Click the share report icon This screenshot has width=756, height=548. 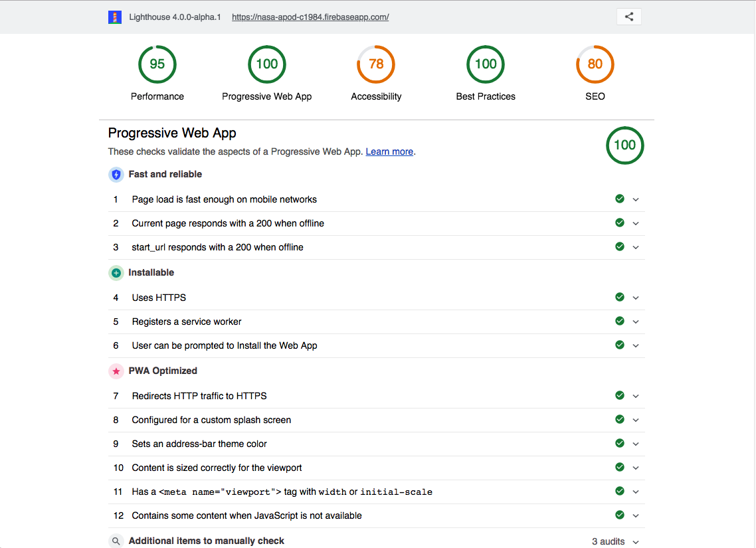[x=628, y=17]
